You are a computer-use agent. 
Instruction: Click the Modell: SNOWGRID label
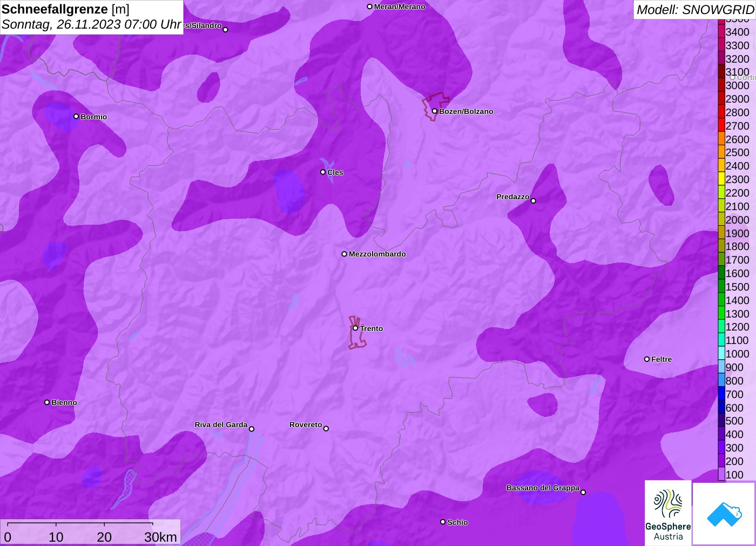[695, 10]
